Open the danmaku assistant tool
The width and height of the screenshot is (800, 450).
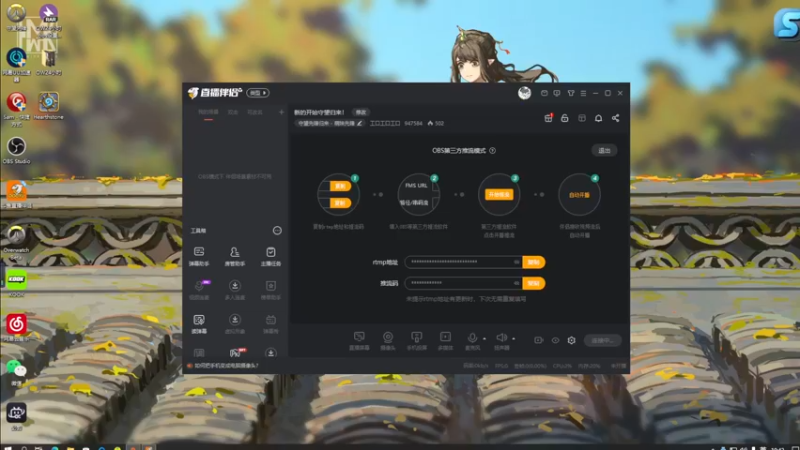[x=199, y=256]
